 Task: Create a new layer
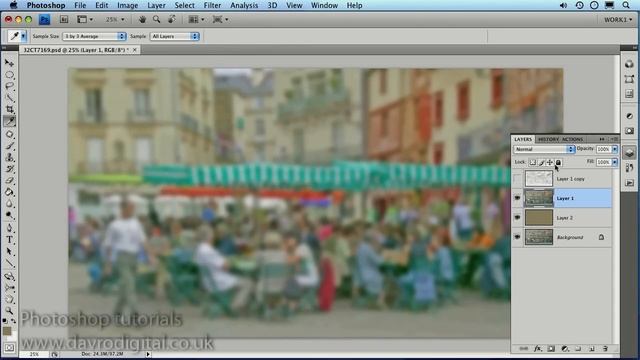tap(592, 349)
